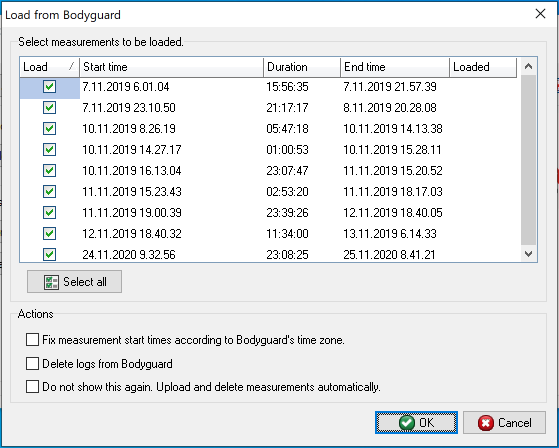Click end time 8.11.2019 20.28.08
The width and height of the screenshot is (559, 448).
click(x=390, y=108)
